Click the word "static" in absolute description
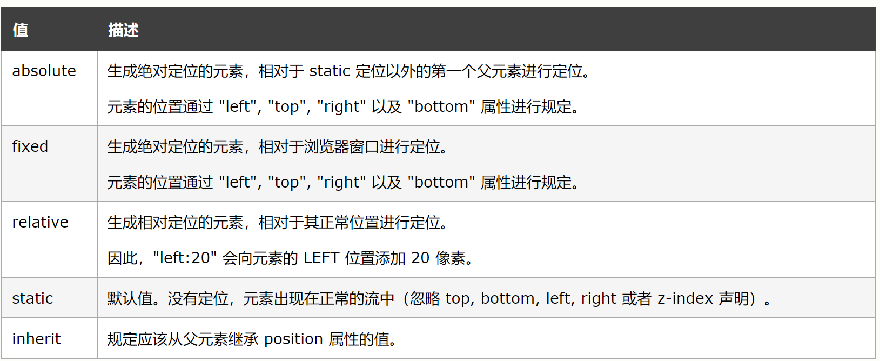The image size is (880, 361). [330, 71]
